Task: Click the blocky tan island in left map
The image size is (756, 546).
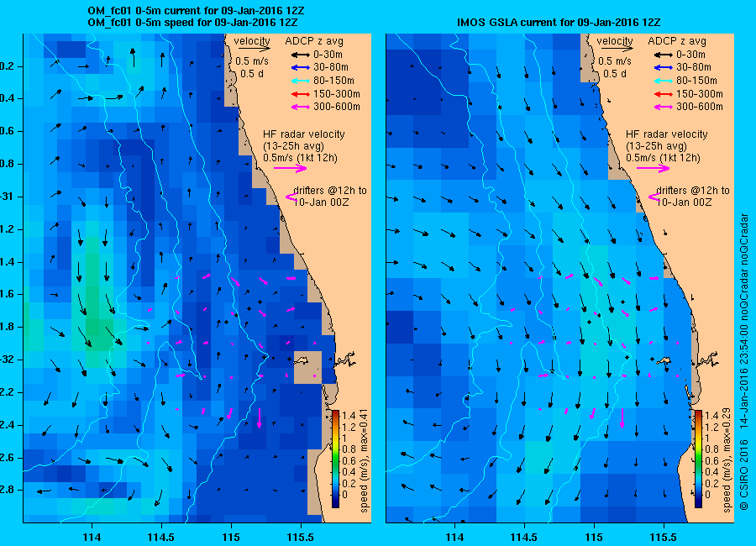Action: pos(307,367)
